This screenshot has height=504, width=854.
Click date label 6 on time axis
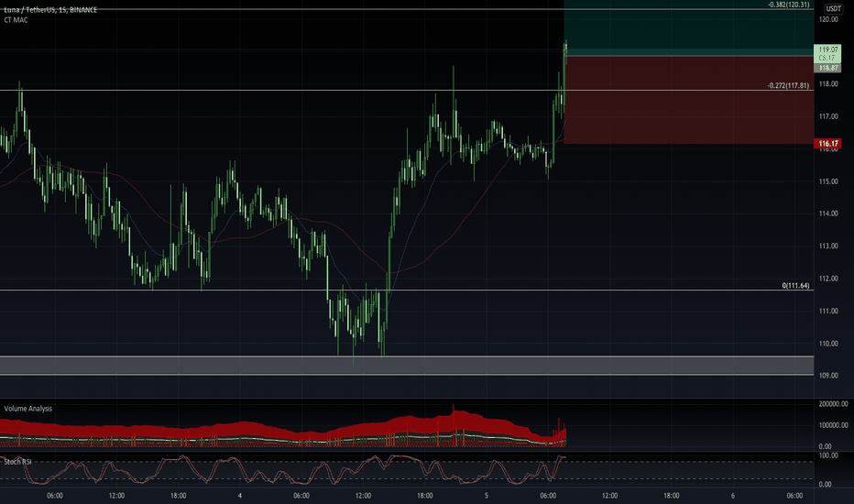732,496
